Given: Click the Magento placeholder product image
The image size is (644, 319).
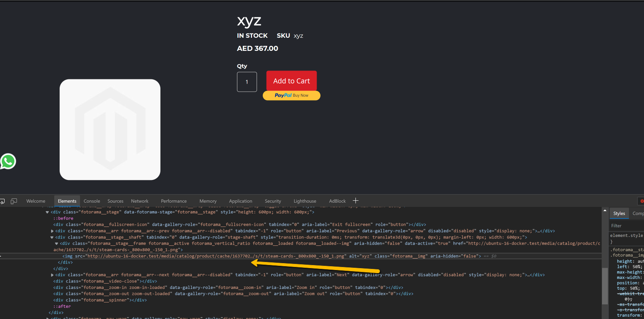Looking at the screenshot, I should click(110, 129).
